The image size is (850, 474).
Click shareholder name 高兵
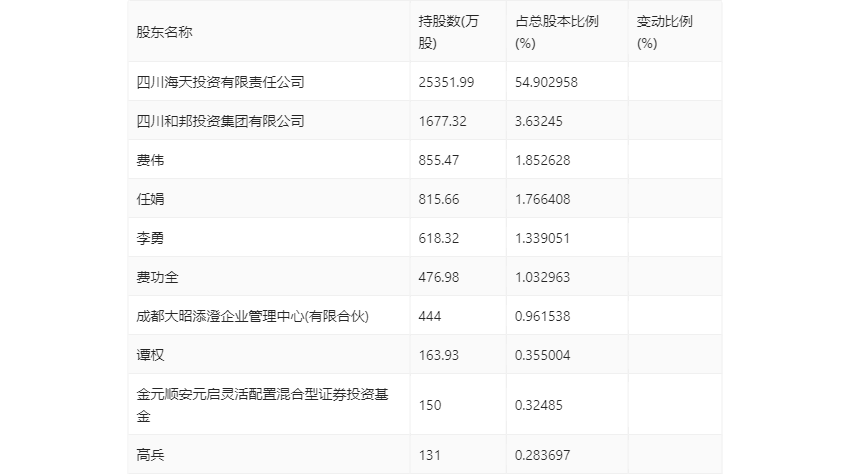tap(150, 455)
